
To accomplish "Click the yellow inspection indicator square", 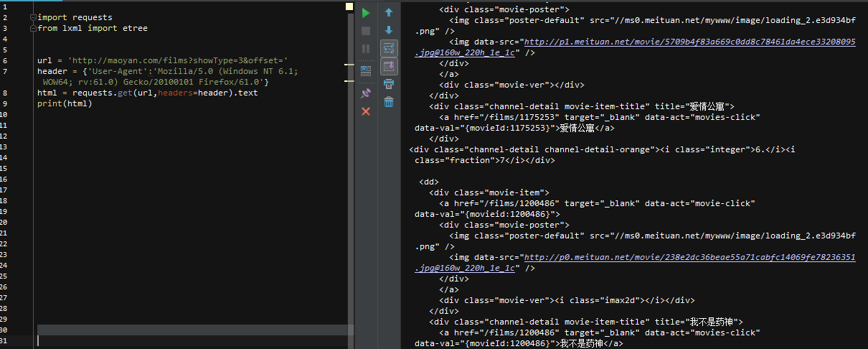I will 349,6.
